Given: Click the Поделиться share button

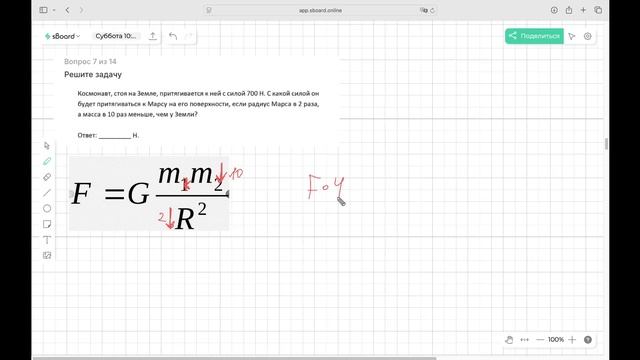Looking at the screenshot, I should (x=534, y=36).
